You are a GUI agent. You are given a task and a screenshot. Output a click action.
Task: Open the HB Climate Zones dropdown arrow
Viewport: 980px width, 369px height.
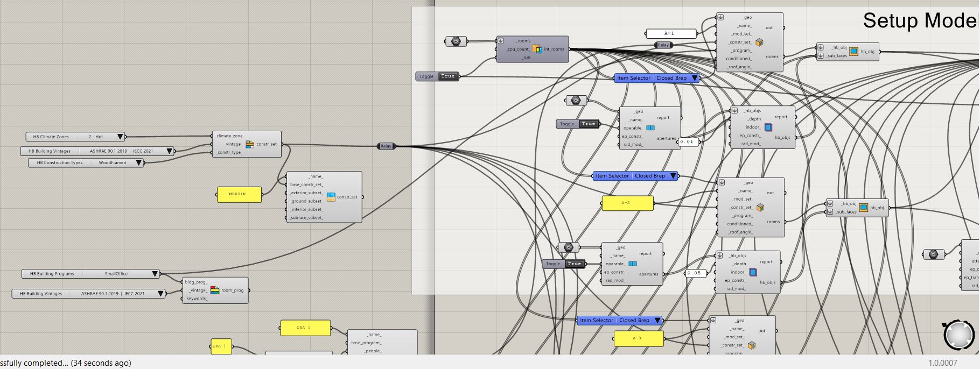[x=120, y=137]
